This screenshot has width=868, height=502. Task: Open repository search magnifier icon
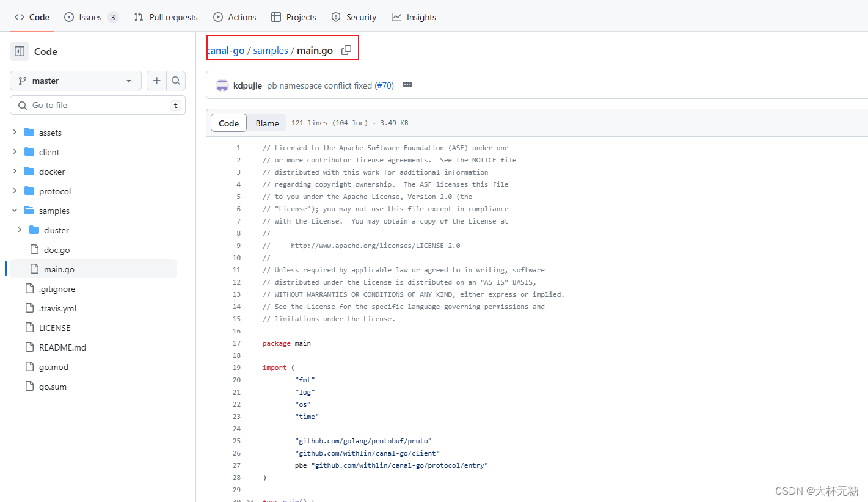(176, 81)
